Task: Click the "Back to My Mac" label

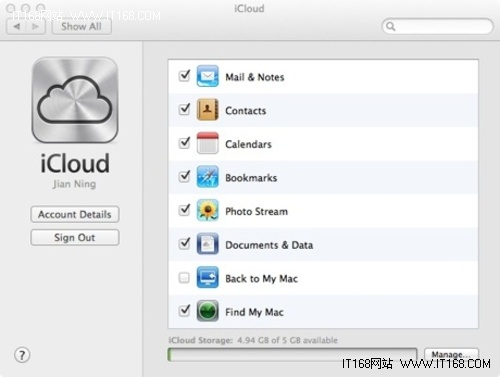Action: tap(261, 279)
